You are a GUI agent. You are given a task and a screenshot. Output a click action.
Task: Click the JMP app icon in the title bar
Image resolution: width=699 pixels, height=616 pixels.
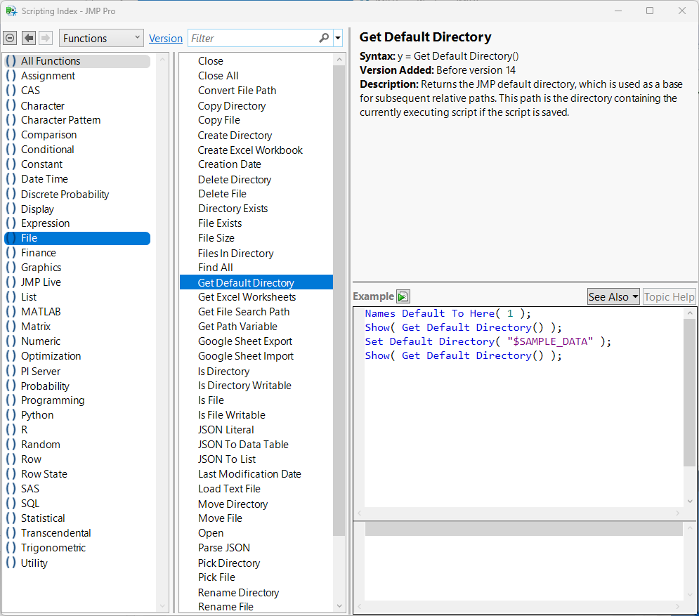pos(11,11)
